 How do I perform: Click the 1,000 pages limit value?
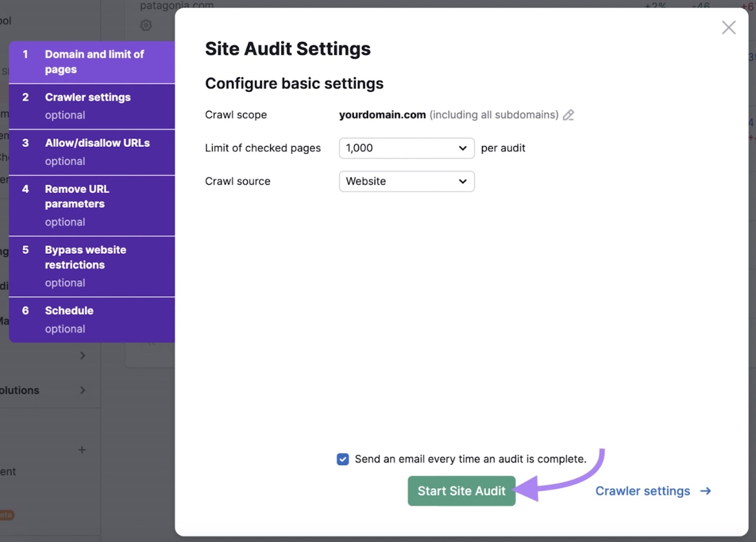[x=361, y=148]
